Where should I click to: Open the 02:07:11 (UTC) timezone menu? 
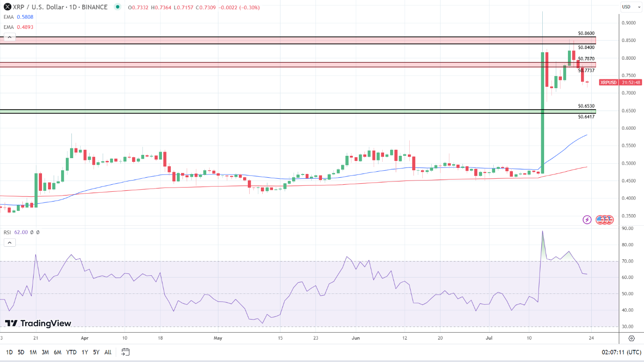click(x=621, y=352)
